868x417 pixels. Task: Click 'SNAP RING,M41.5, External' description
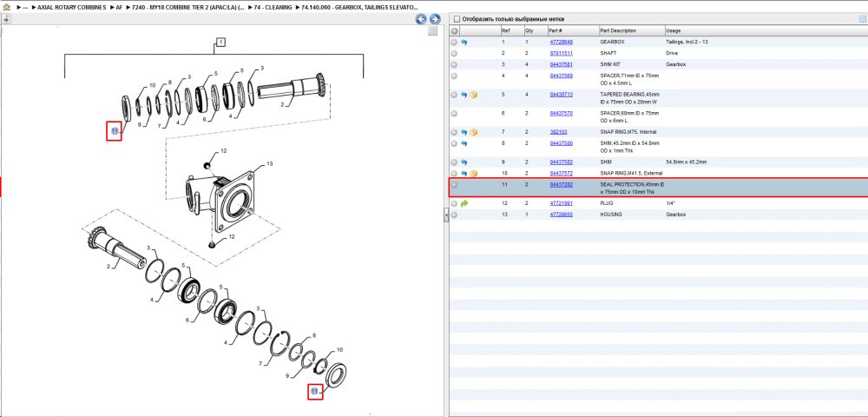(631, 174)
